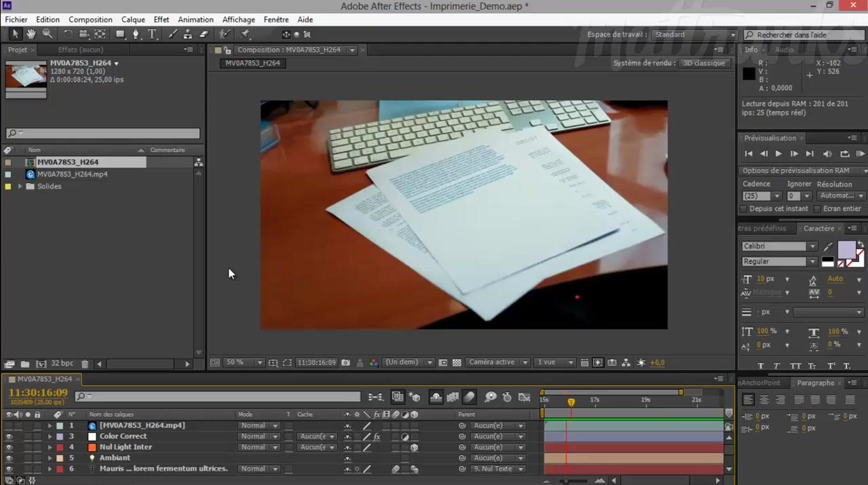The height and width of the screenshot is (485, 868).
Task: Switch to the Paragraphe tab
Action: pyautogui.click(x=815, y=383)
